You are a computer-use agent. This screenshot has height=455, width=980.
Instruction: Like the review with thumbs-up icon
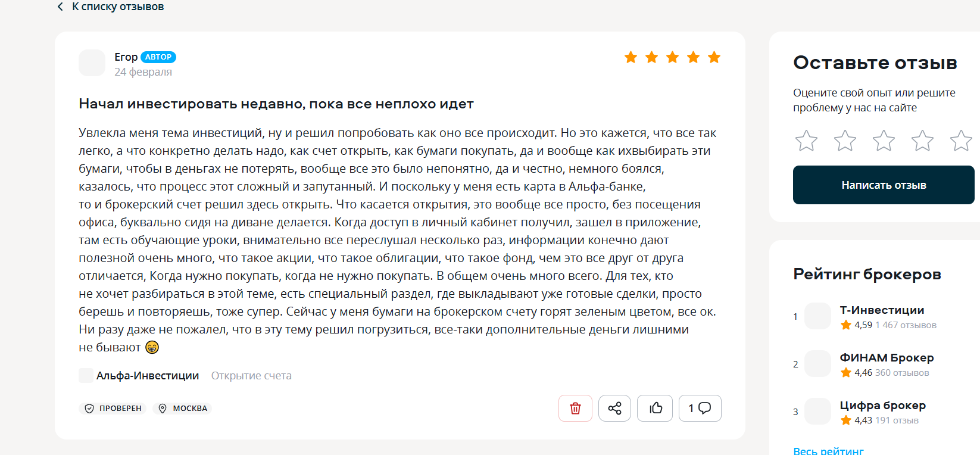655,409
